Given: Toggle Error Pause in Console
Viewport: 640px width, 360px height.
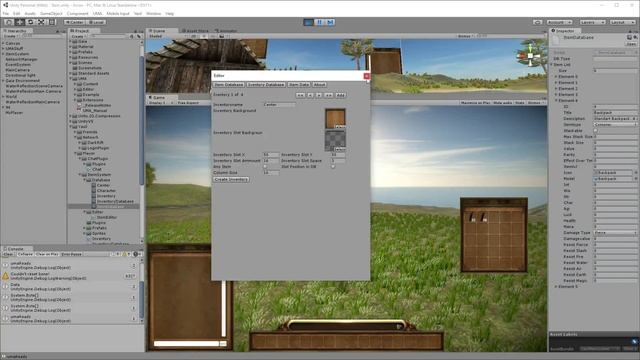Looking at the screenshot, I should click(71, 254).
